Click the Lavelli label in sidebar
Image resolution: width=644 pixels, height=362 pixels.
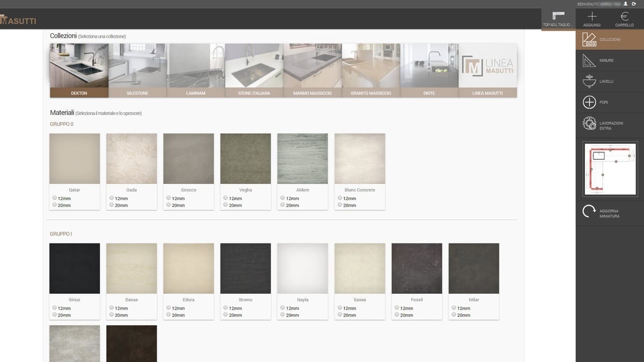pos(606,82)
